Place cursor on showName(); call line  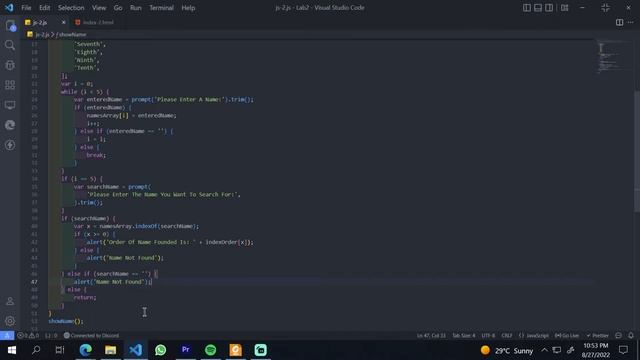pos(66,321)
